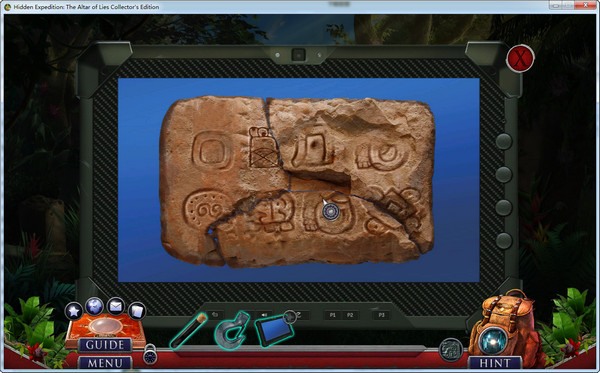Open the Menu
The width and height of the screenshot is (600, 373).
coord(105,363)
